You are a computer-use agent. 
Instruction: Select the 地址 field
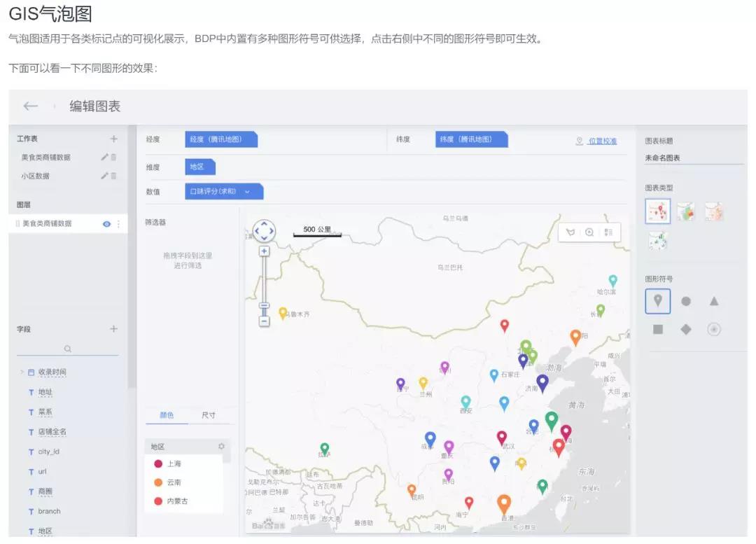point(45,392)
